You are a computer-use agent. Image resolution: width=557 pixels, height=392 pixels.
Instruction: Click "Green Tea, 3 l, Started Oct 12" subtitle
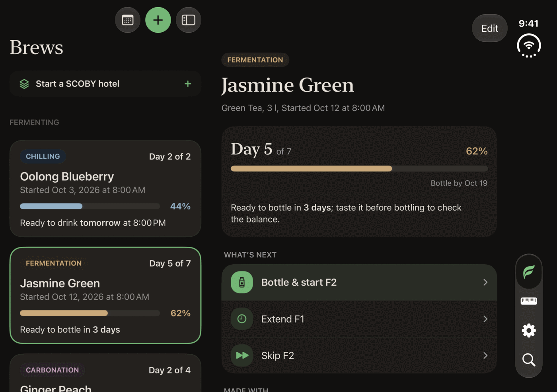(303, 108)
